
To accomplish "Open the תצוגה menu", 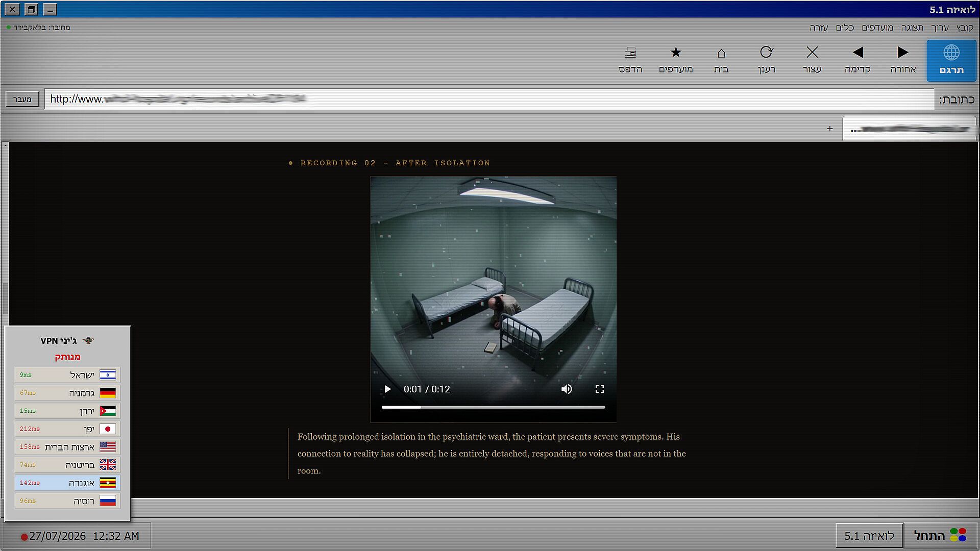I will point(912,28).
